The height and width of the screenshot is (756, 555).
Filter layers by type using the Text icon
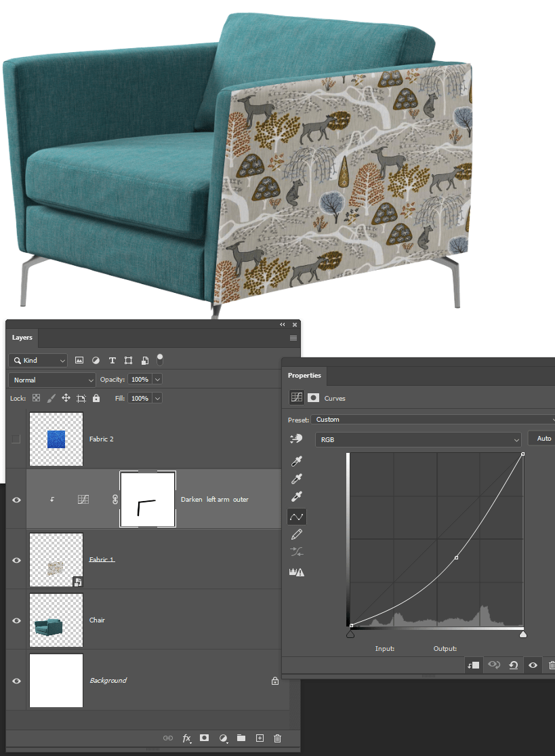[111, 360]
